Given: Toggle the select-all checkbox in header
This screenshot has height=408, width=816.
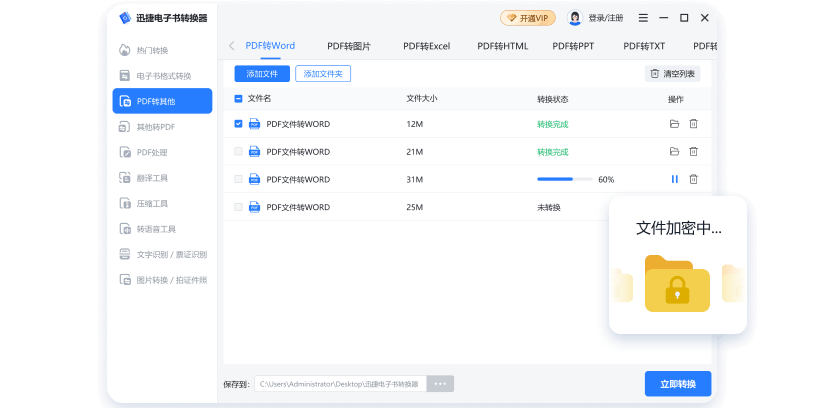Looking at the screenshot, I should (238, 98).
